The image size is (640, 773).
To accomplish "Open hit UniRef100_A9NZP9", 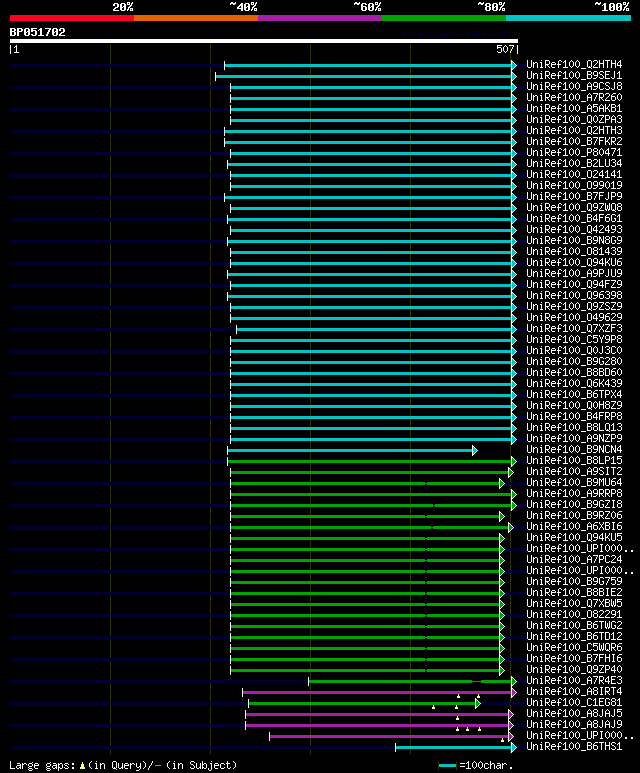I will (x=574, y=439).
